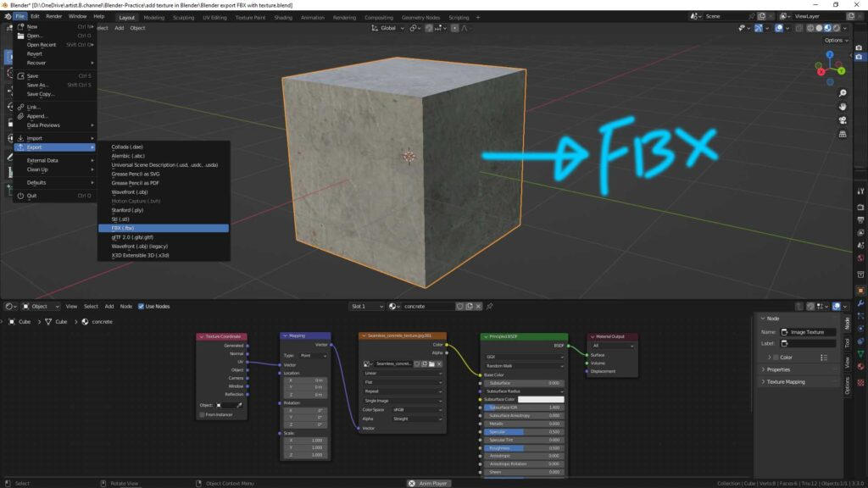Select wireframe viewport shading

pos(810,28)
